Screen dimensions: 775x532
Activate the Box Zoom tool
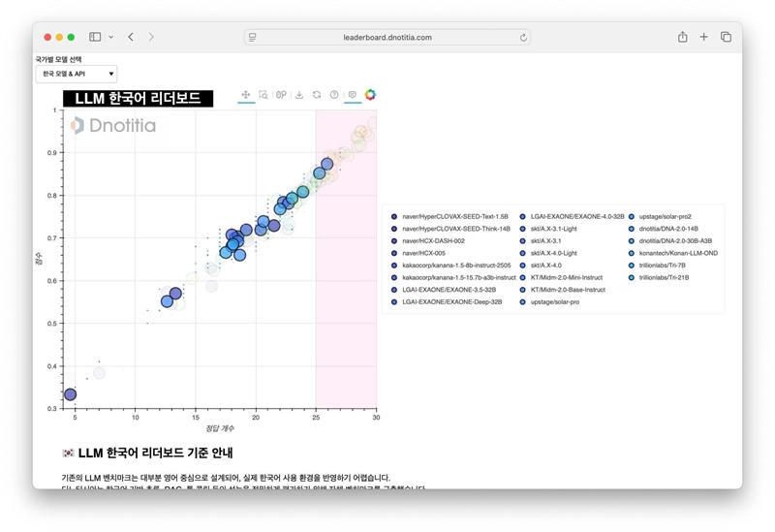click(x=263, y=94)
